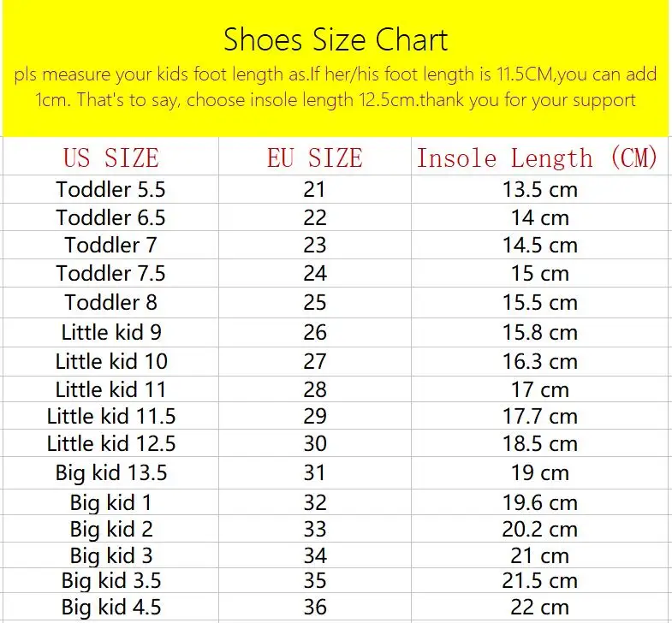Click EU size 36 cell

click(x=315, y=607)
